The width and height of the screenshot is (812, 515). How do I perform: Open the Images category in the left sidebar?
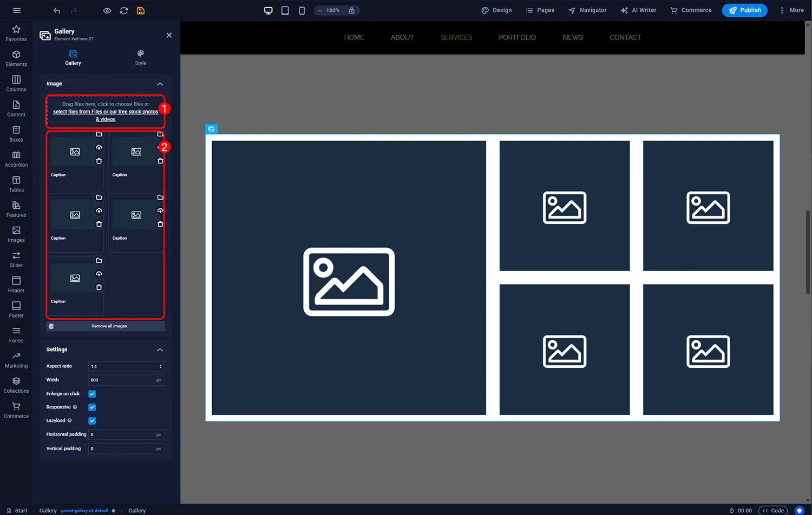click(16, 234)
